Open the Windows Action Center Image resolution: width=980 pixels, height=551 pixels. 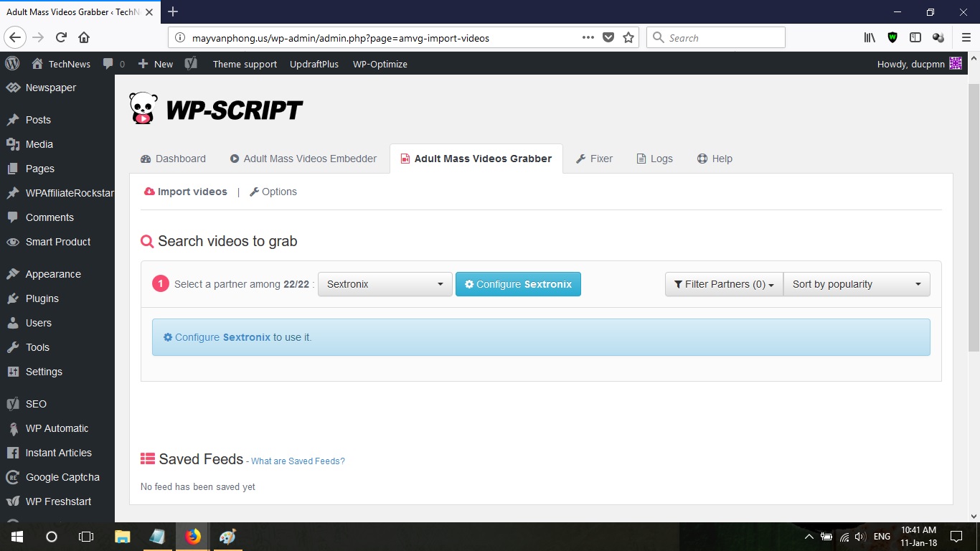click(956, 537)
